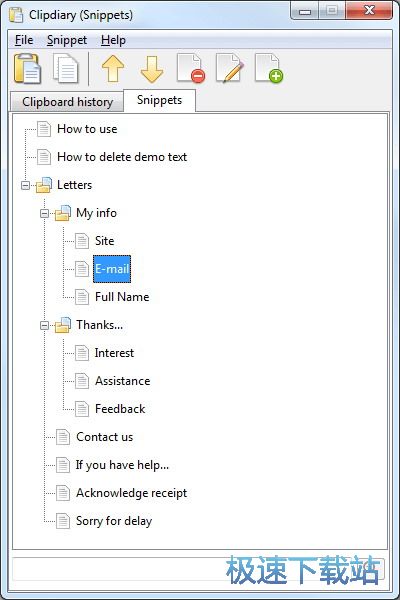The image size is (400, 600).
Task: Select the Full Name snippet
Action: pyautogui.click(x=122, y=297)
